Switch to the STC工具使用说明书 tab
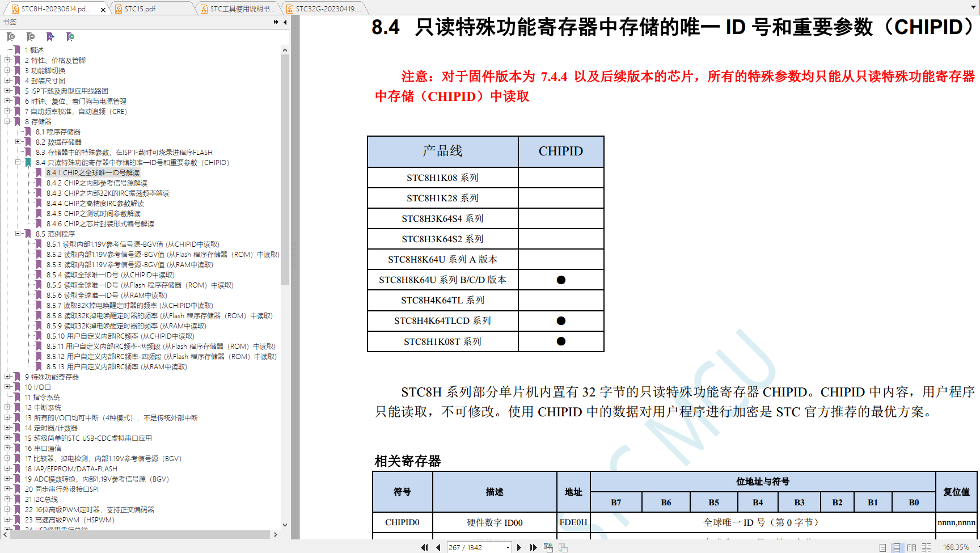The width and height of the screenshot is (980, 553). click(x=239, y=9)
